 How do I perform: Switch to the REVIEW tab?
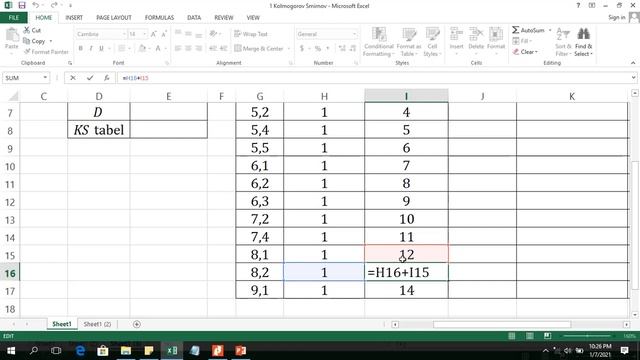(224, 18)
